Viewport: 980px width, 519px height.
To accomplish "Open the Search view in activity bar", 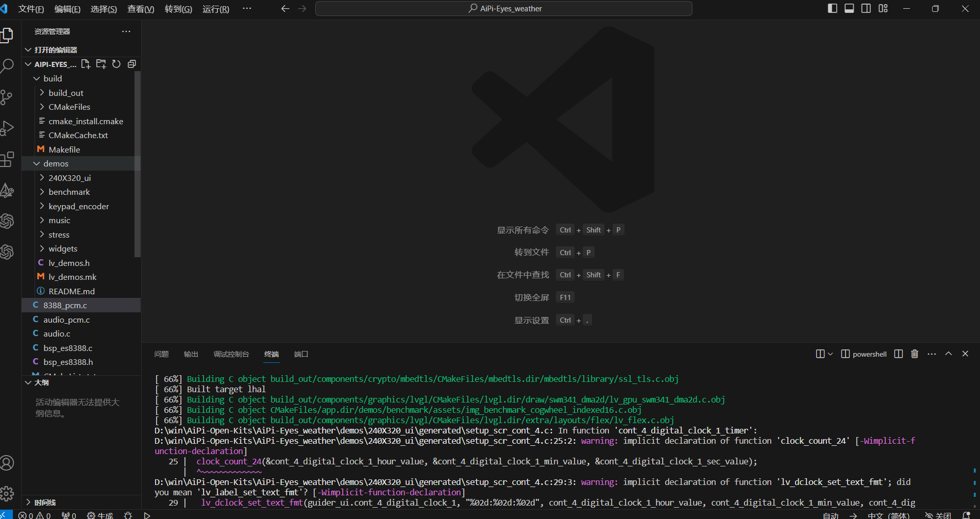I will pyautogui.click(x=7, y=66).
